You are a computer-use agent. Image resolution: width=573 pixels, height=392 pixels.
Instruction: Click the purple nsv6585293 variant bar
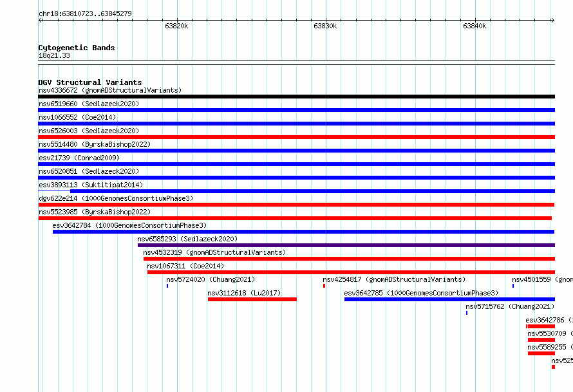click(346, 245)
